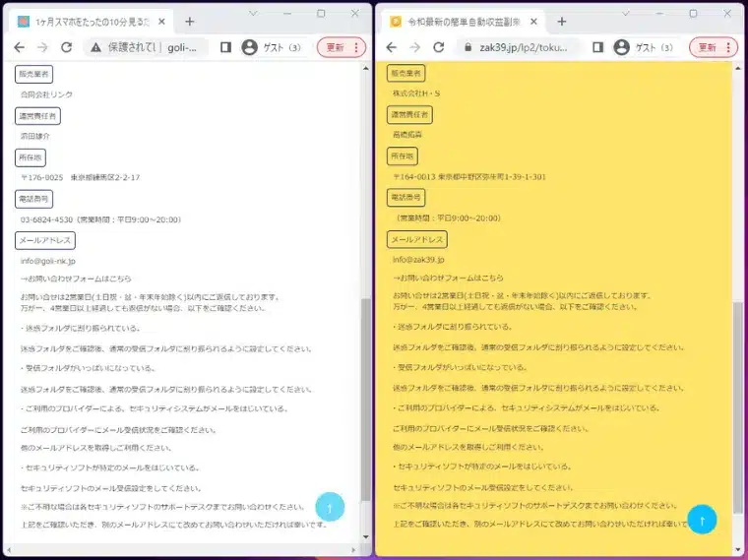Reload the page in the left browser window
748x560 pixels.
click(66, 47)
